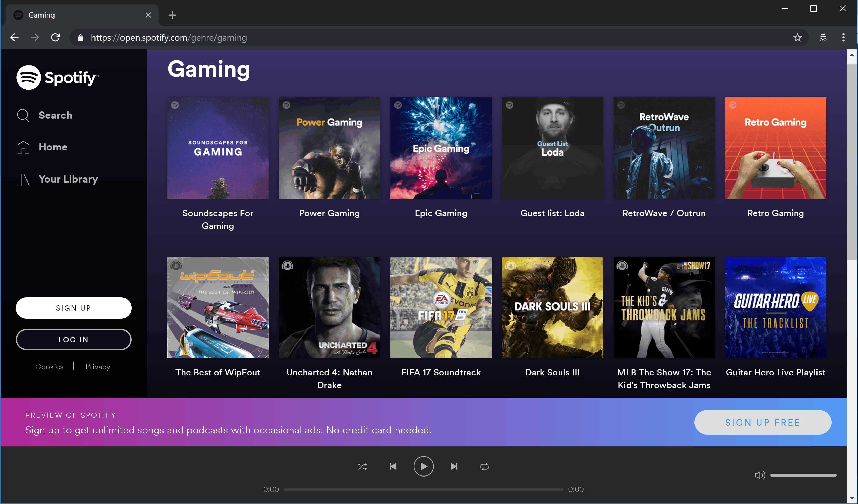The image size is (858, 504).
Task: Click the 'Retro Gaming' title below cover
Action: tap(775, 213)
